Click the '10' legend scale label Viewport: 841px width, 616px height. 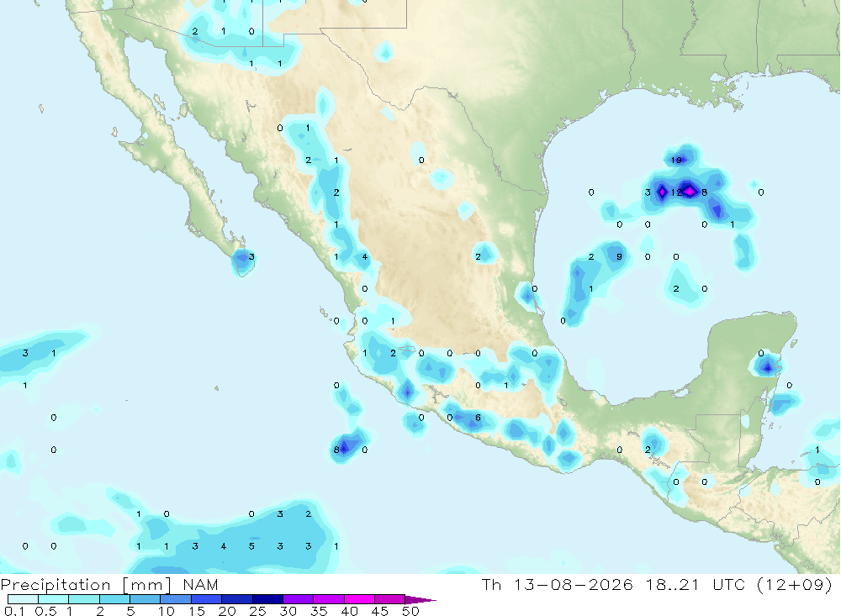[167, 611]
